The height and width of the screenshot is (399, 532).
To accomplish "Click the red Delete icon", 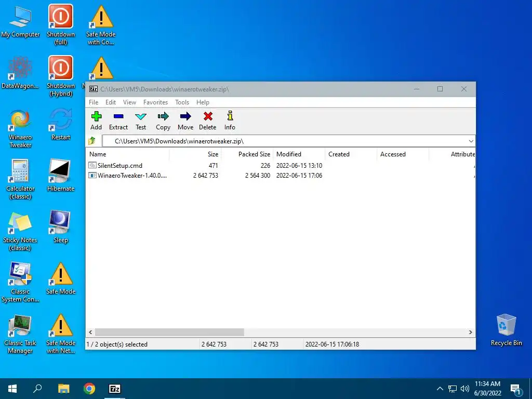I will 208,121.
